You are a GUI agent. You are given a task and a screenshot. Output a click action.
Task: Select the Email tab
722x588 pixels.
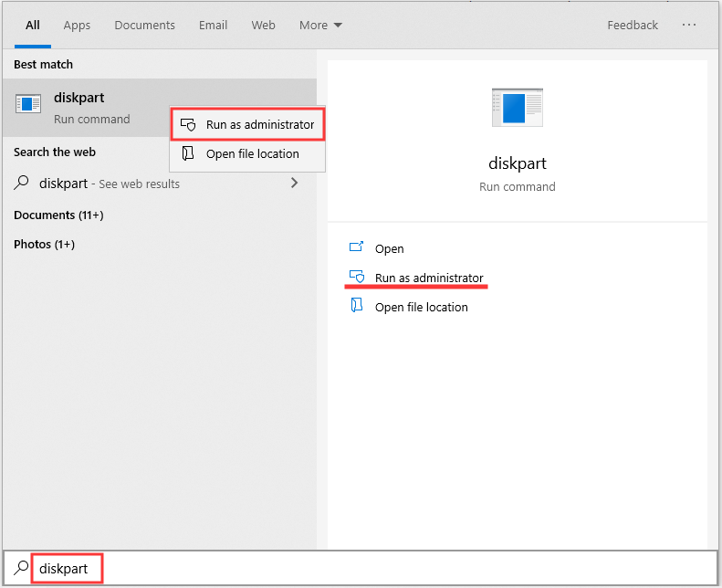tap(213, 25)
